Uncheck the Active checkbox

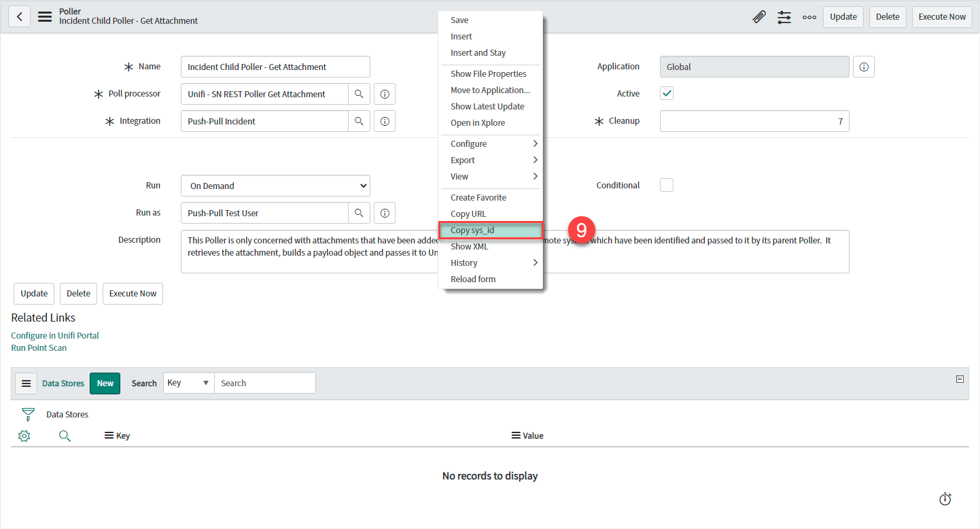pos(666,92)
